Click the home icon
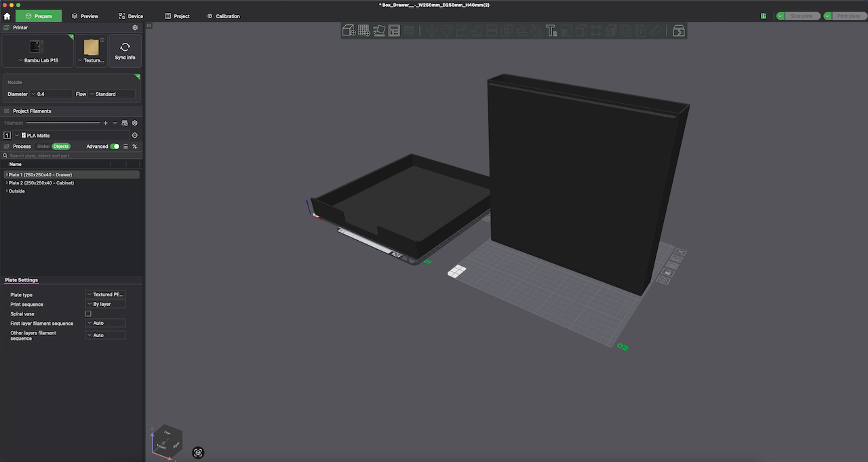Viewport: 868px width, 462px height. coord(7,16)
